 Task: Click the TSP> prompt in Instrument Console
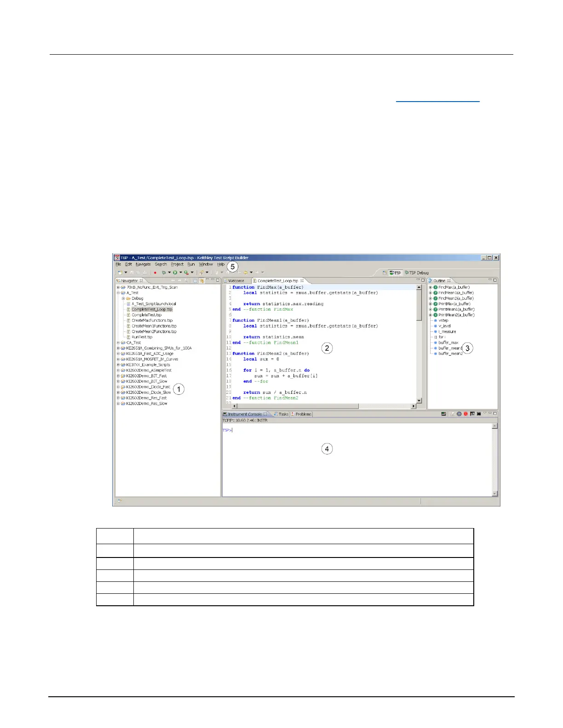[227, 430]
